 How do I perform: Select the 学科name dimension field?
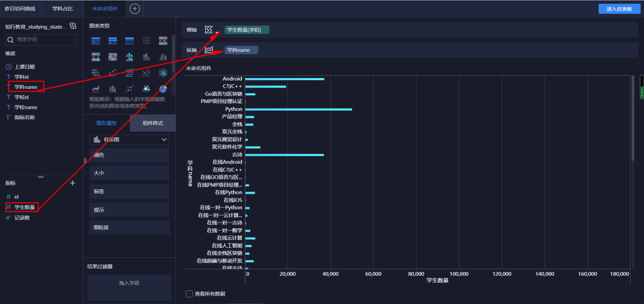point(26,87)
